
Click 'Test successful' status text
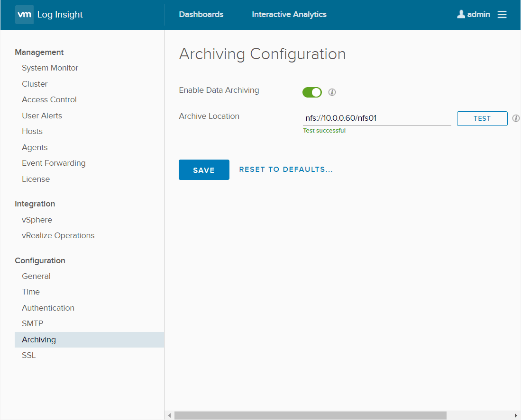[324, 131]
